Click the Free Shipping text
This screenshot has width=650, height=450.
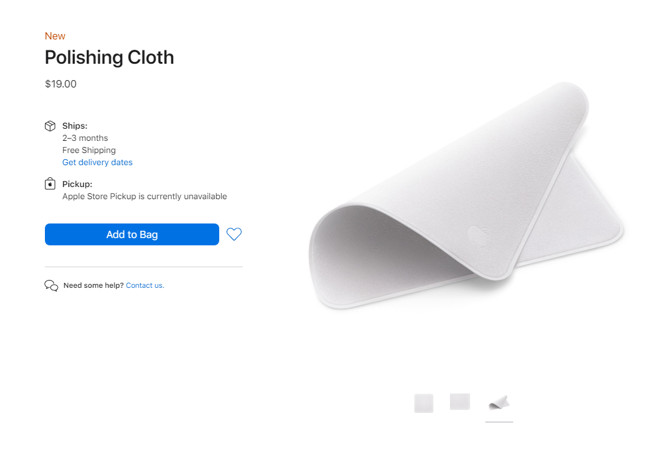coord(89,150)
